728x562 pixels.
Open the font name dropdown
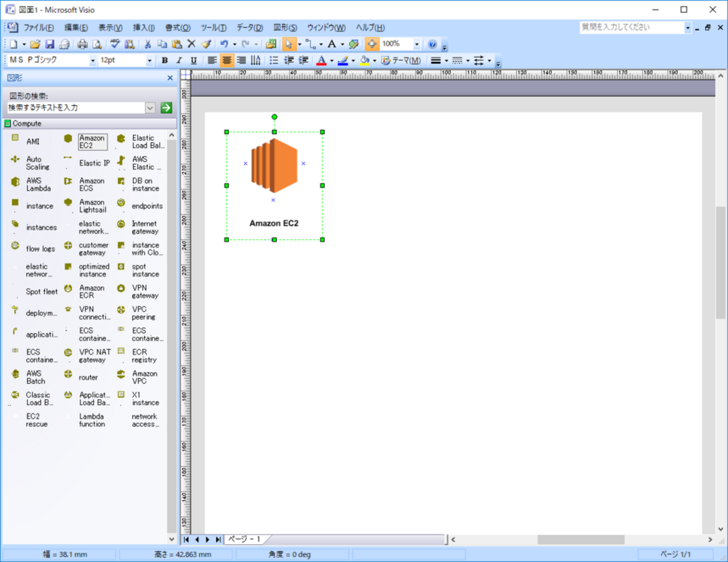pyautogui.click(x=92, y=60)
